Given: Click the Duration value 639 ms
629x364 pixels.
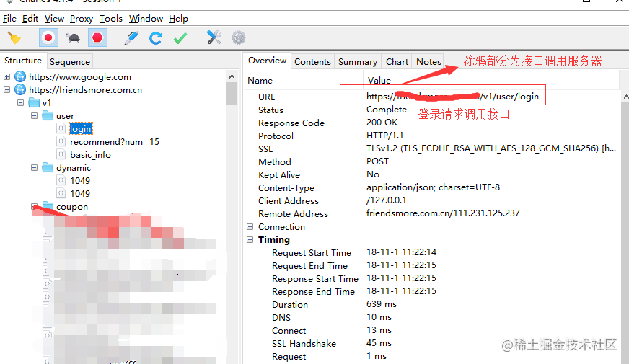Looking at the screenshot, I should (x=381, y=304).
